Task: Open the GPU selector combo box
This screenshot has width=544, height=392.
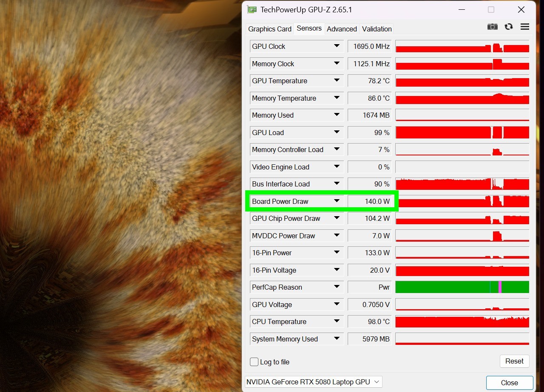Action: (314, 382)
